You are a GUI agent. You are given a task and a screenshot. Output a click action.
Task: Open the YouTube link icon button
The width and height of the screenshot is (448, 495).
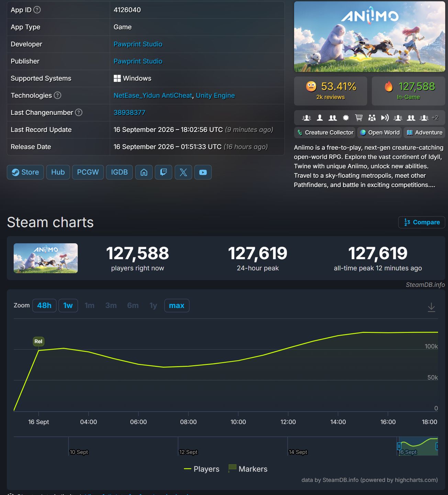(x=203, y=172)
